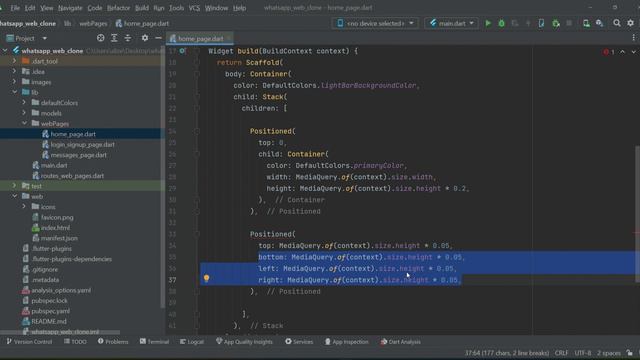This screenshot has height=360, width=640.
Task: Open main.dart in project tree
Action: point(54,165)
